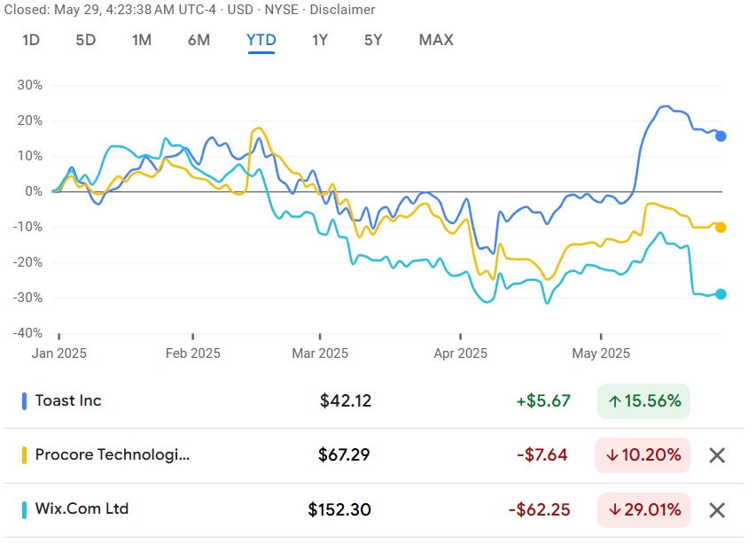Image resolution: width=756 pixels, height=543 pixels.
Task: Click the -40% y-axis label
Action: pos(28,333)
